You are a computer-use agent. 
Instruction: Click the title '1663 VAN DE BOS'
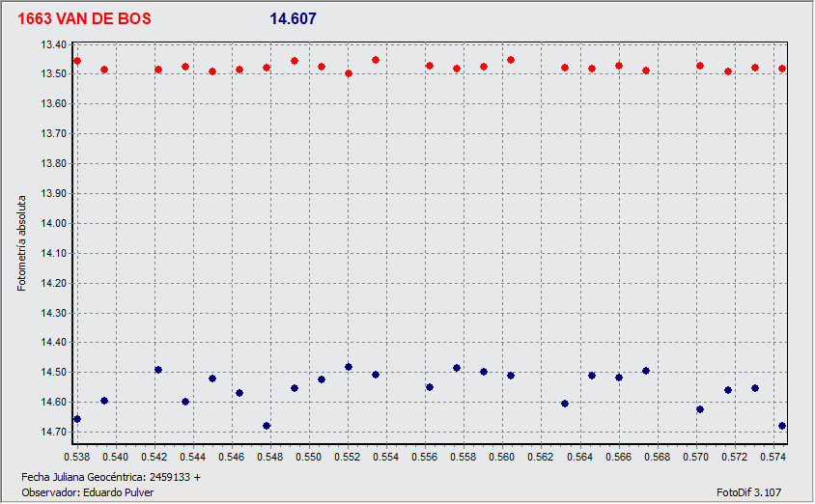[84, 18]
